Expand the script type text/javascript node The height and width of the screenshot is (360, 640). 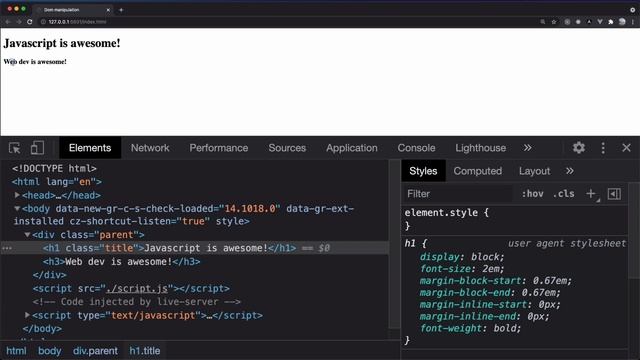27,315
